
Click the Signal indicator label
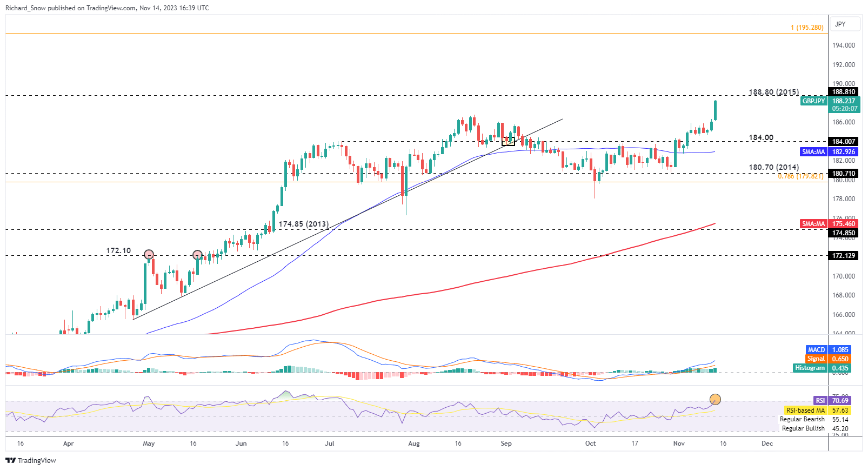[816, 359]
